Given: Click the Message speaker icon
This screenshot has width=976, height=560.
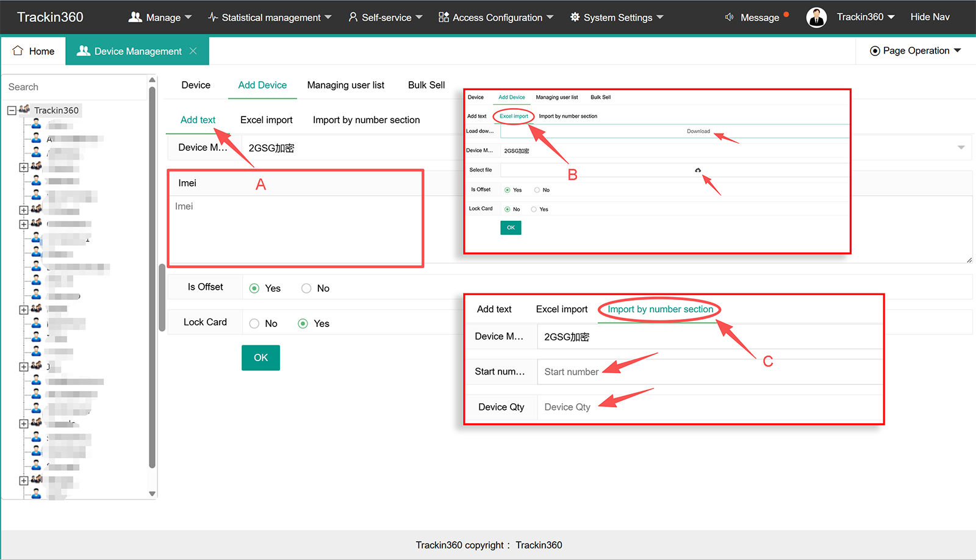Looking at the screenshot, I should [729, 17].
